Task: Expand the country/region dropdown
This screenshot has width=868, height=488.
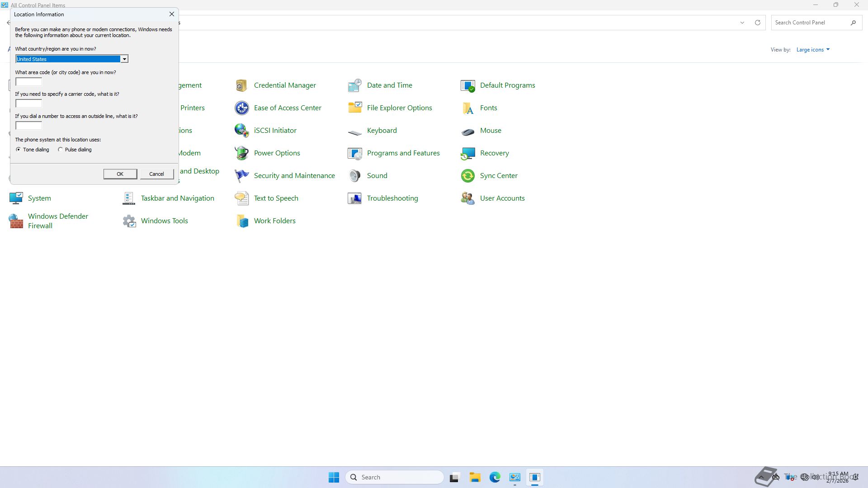Action: pyautogui.click(x=124, y=59)
